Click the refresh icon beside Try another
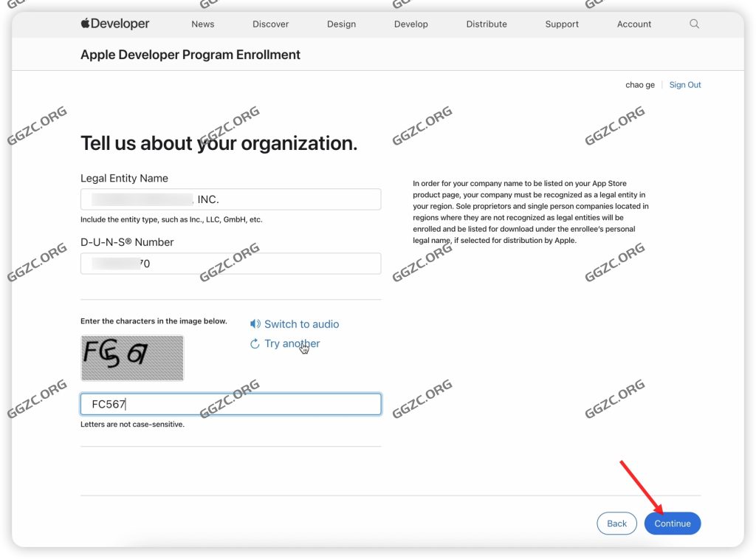 tap(255, 343)
